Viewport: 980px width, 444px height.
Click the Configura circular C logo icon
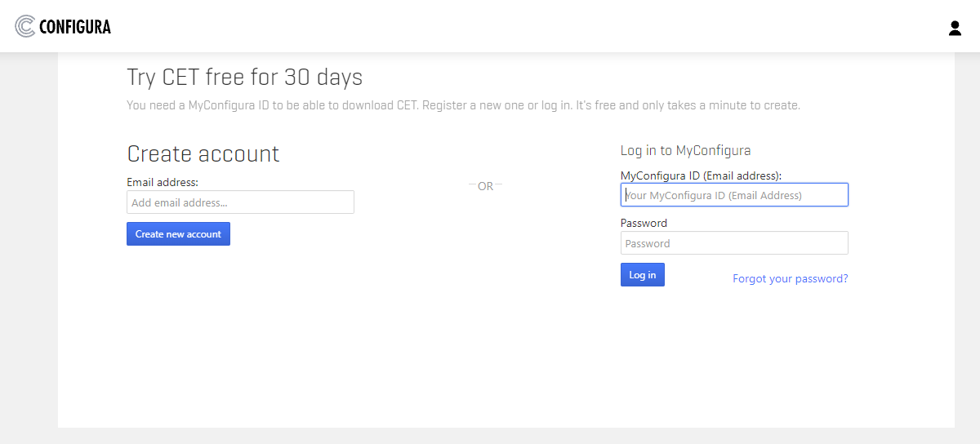tap(25, 27)
